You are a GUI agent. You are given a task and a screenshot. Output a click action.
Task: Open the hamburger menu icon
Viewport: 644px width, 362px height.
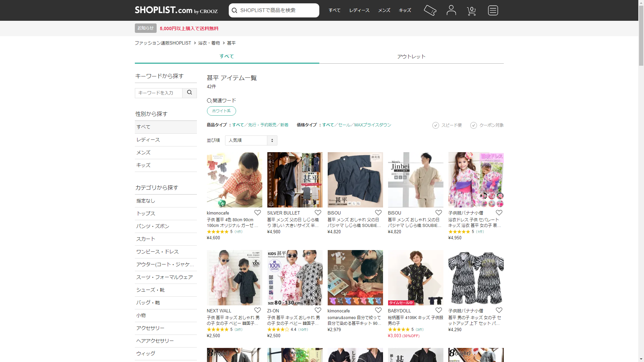(x=493, y=10)
